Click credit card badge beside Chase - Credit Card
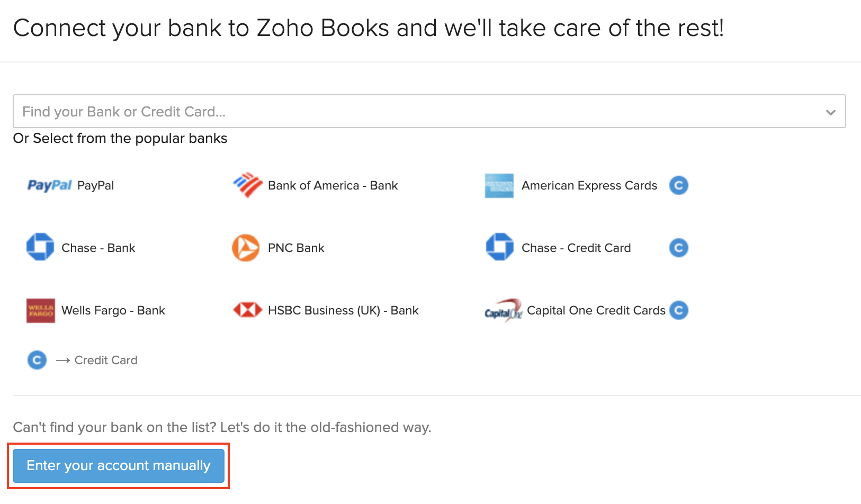This screenshot has height=504, width=861. [678, 248]
